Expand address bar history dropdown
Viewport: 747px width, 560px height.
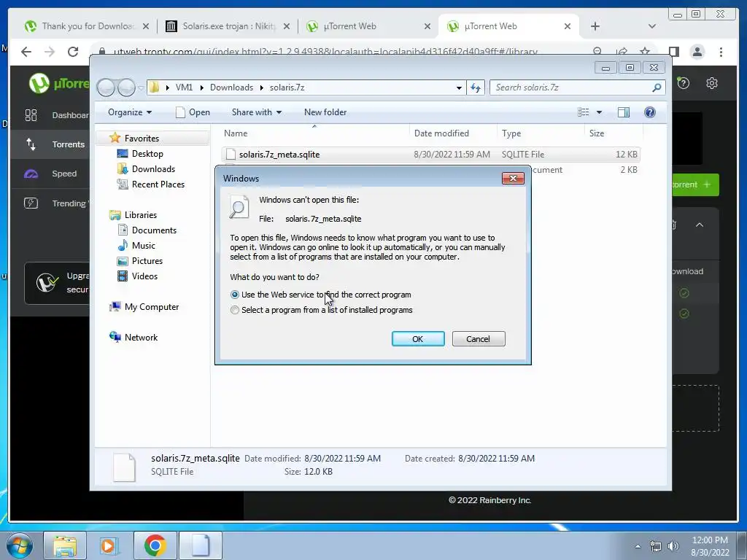(x=459, y=87)
